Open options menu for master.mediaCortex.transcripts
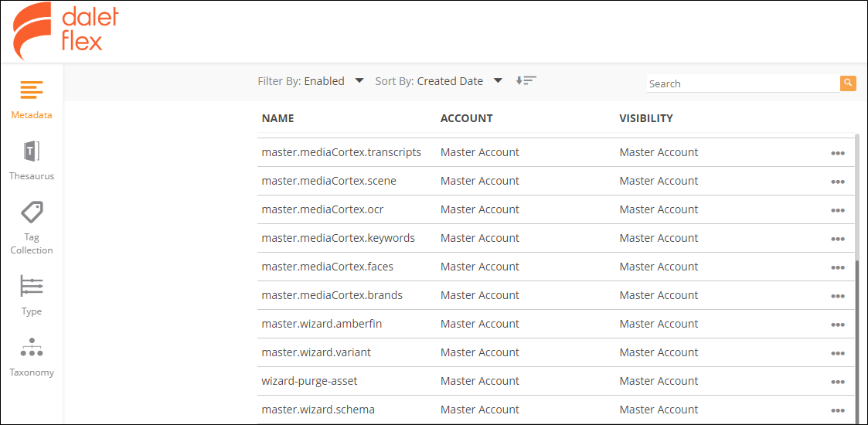The width and height of the screenshot is (868, 425). click(838, 153)
